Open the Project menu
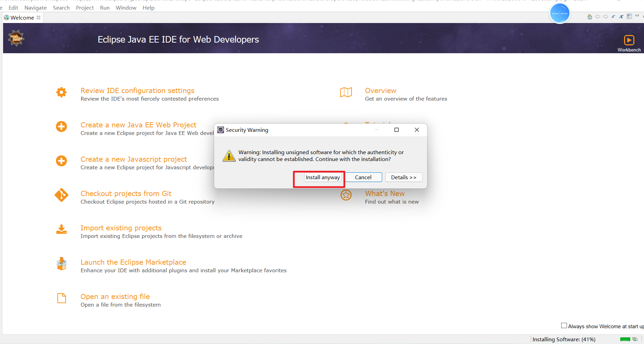This screenshot has height=344, width=644. 85,8
